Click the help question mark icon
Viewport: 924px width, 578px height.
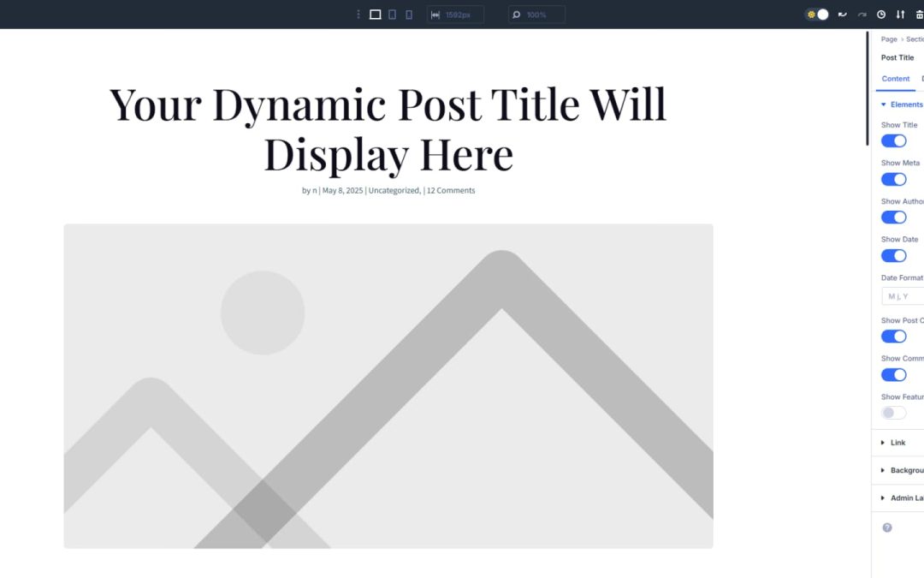[887, 527]
